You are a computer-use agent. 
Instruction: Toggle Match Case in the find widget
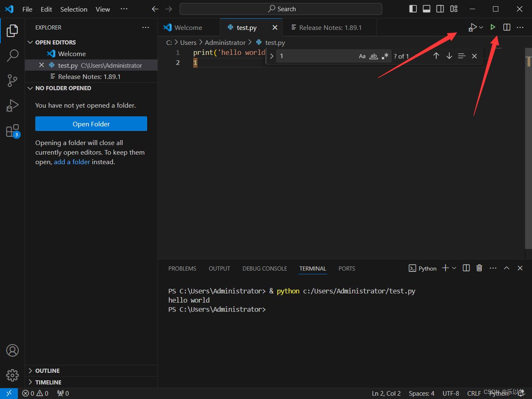click(362, 56)
